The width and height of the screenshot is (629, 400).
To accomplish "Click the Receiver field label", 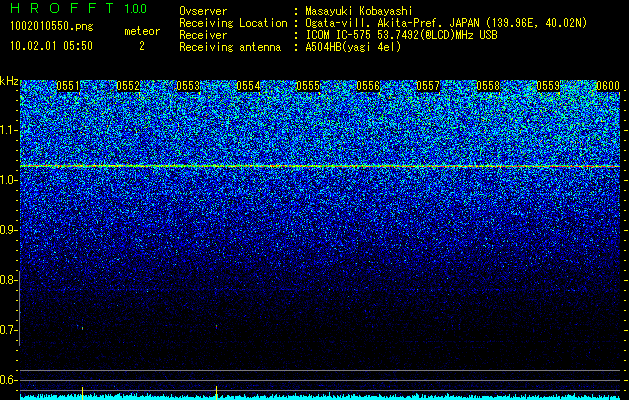I will coord(203,35).
